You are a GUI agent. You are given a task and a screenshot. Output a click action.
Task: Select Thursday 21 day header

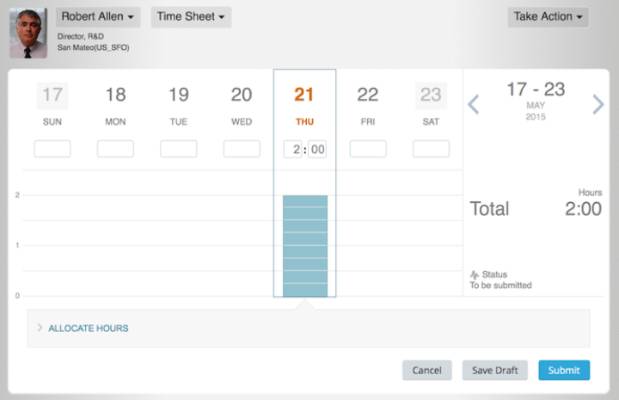[304, 104]
